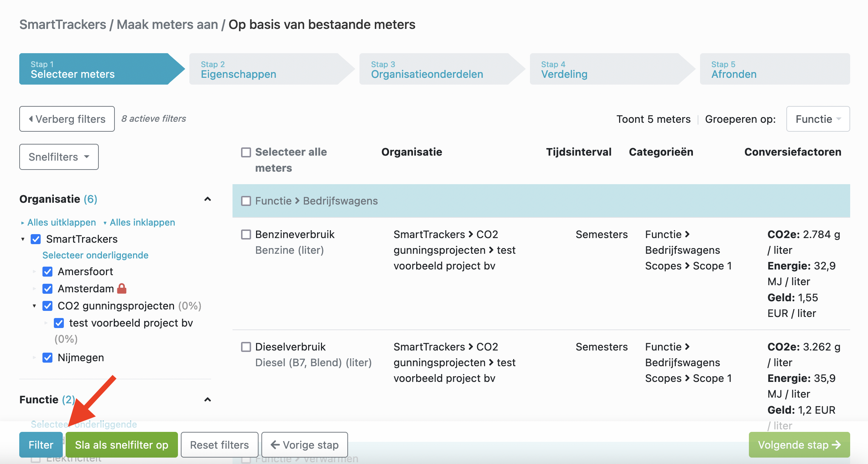Image resolution: width=868 pixels, height=464 pixels.
Task: Uncheck the Amersfoort checkbox
Action: pyautogui.click(x=47, y=272)
